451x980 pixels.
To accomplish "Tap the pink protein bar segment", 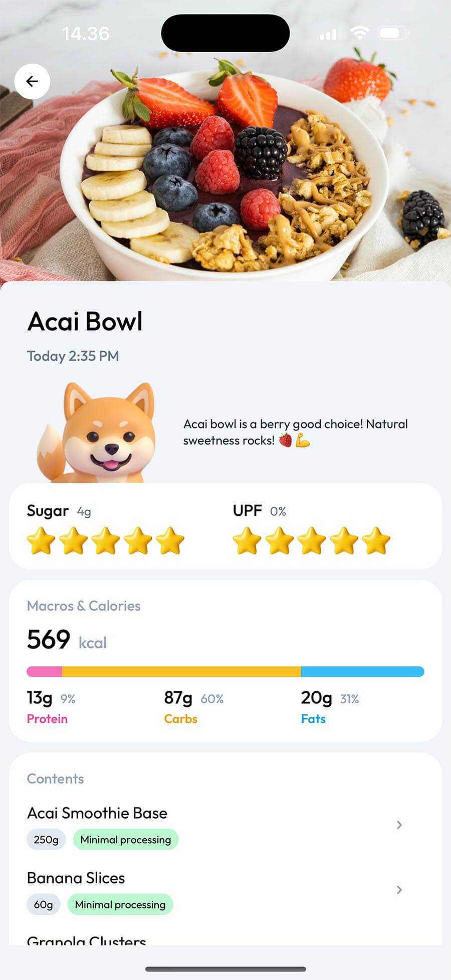I will coord(45,671).
